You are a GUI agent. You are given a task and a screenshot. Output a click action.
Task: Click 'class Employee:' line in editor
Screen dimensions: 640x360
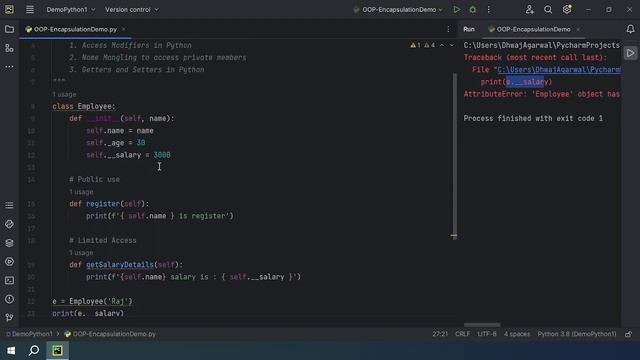84,107
